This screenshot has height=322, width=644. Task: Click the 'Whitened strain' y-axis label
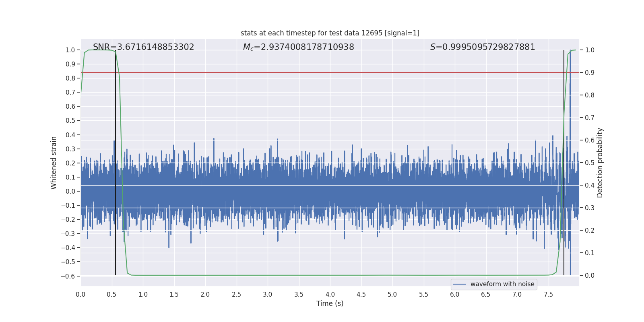click(x=54, y=163)
